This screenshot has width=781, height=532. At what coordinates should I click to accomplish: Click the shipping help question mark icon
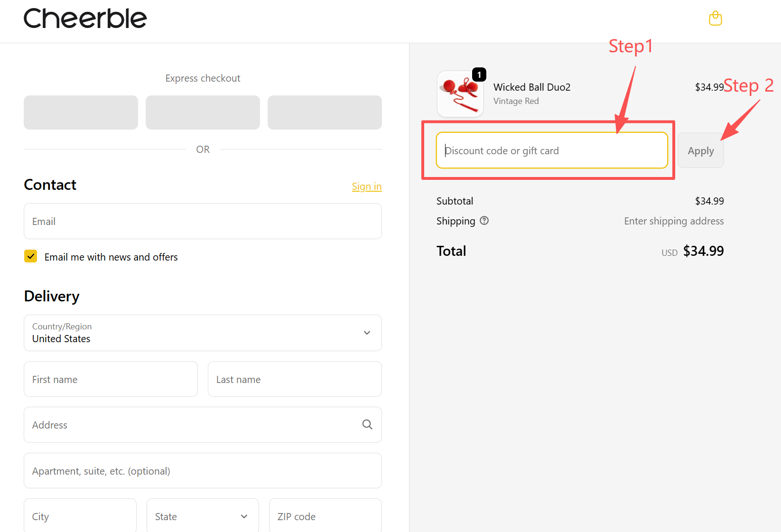pyautogui.click(x=484, y=221)
